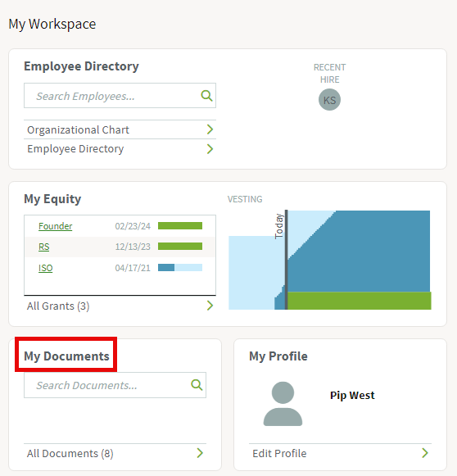This screenshot has width=457, height=476.
Task: Open the ISO grant link
Action: tap(46, 268)
